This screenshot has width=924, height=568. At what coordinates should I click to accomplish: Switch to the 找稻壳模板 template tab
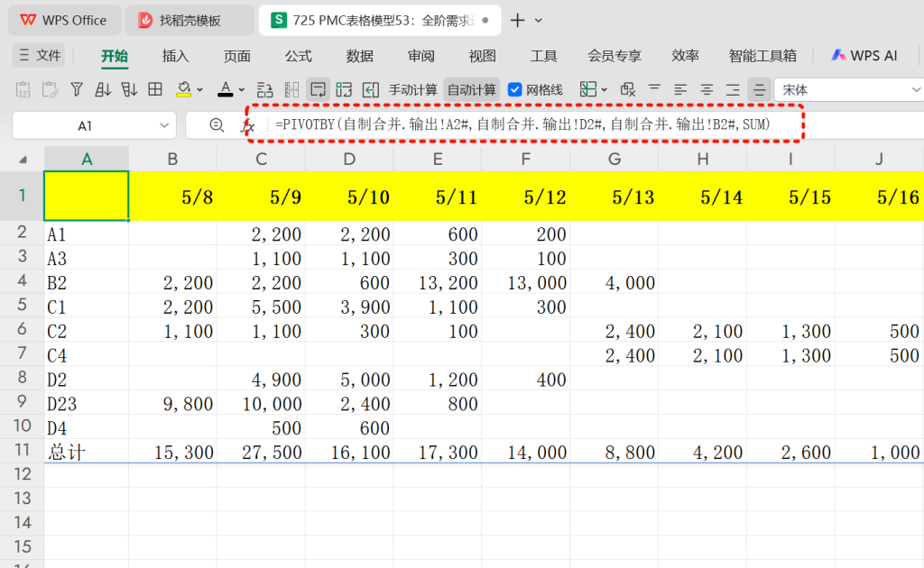point(189,21)
